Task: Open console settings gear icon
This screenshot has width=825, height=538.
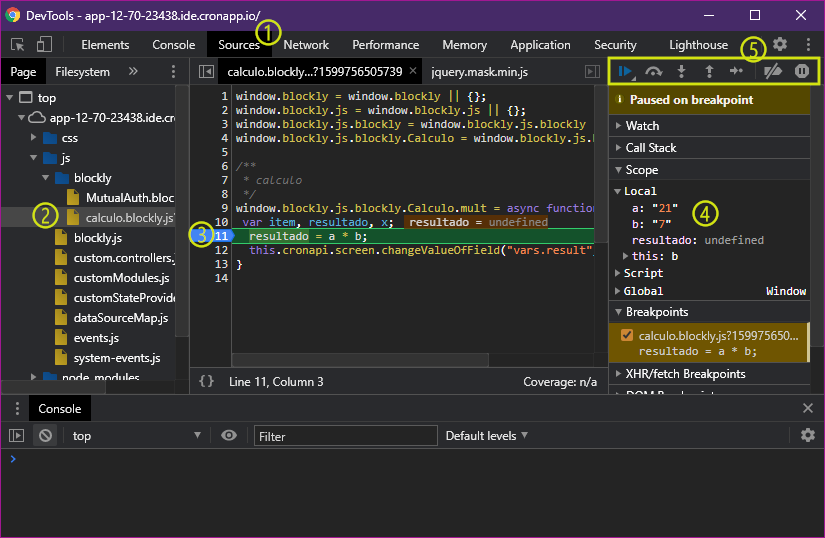Action: click(x=808, y=435)
